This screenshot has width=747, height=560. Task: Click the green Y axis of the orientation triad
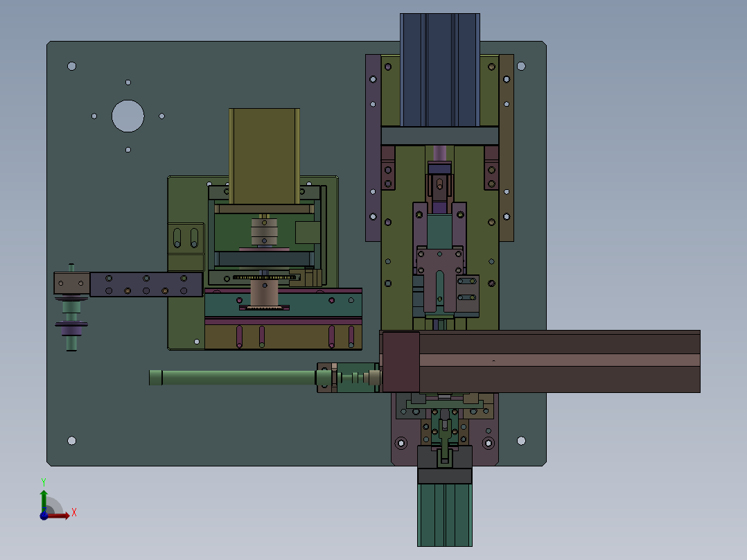click(x=44, y=501)
